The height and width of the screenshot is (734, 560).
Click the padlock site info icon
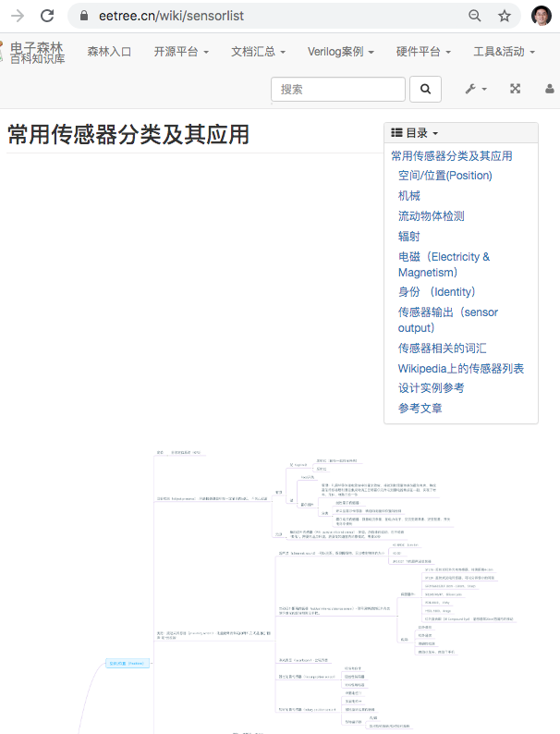pos(84,16)
